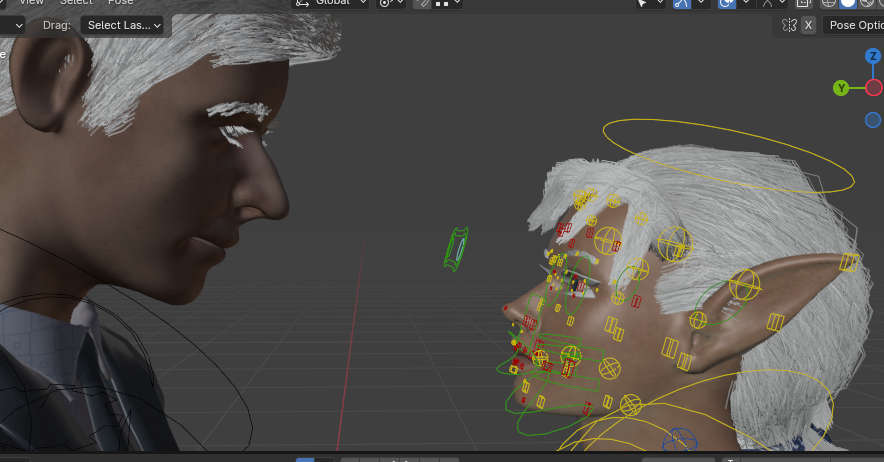
Task: Open the Pose menu
Action: pos(120,3)
